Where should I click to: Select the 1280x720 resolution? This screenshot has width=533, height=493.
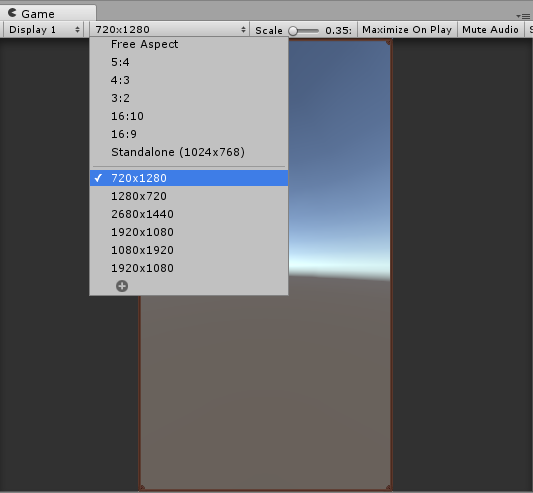pos(189,196)
